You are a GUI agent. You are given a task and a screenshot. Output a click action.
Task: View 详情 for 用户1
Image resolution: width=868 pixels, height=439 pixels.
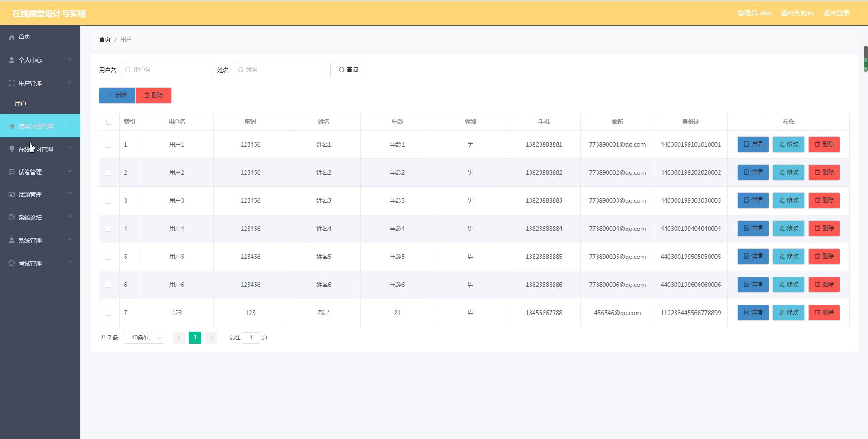tap(753, 144)
